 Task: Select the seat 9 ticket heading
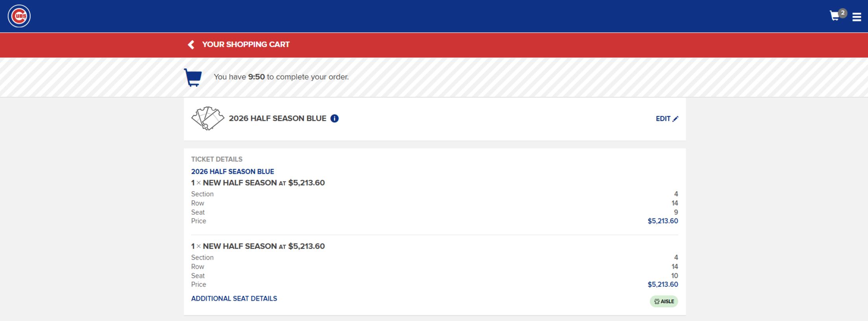click(x=258, y=183)
